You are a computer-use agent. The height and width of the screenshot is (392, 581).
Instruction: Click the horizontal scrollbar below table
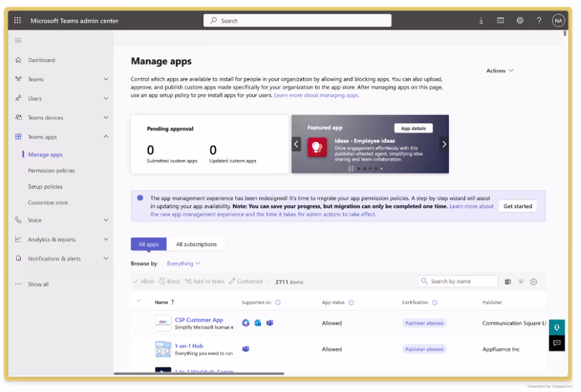click(x=199, y=373)
